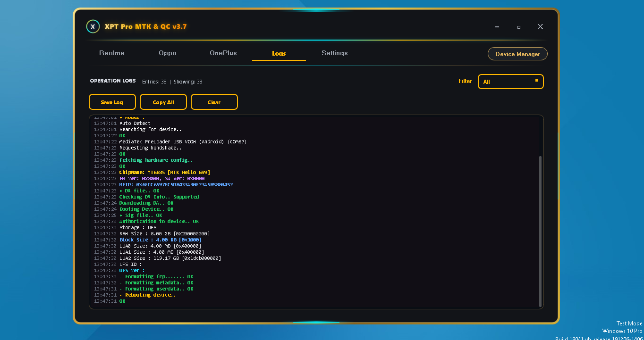644x340 pixels.
Task: Select the "MediaTek PreLoader USB VCOM" log line
Action: [183, 142]
